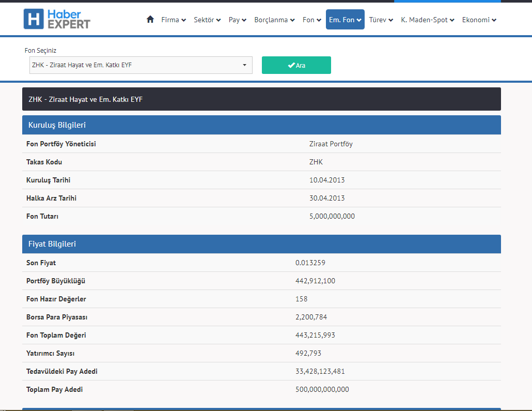Select the Fon Toplam Değeri label
532x411 pixels.
click(56, 335)
